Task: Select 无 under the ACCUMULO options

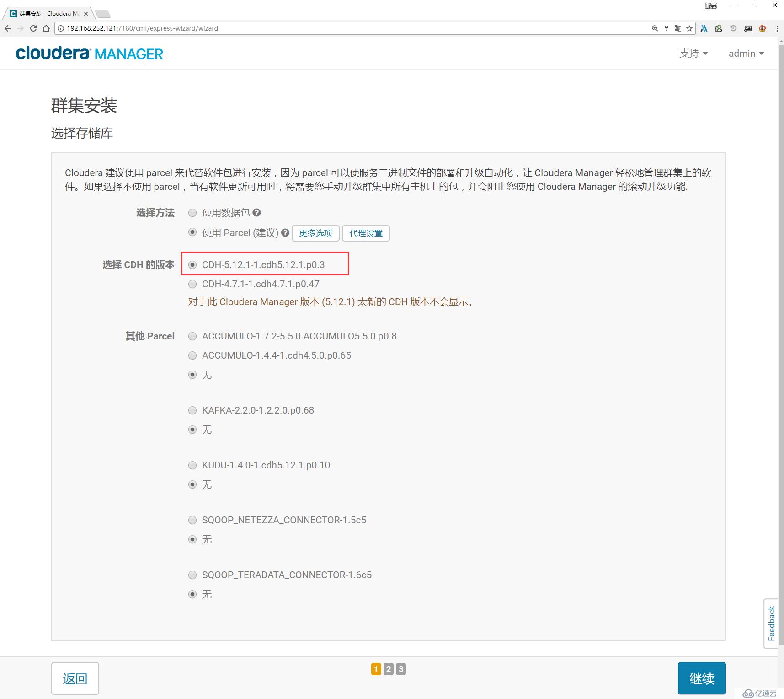Action: pyautogui.click(x=192, y=375)
